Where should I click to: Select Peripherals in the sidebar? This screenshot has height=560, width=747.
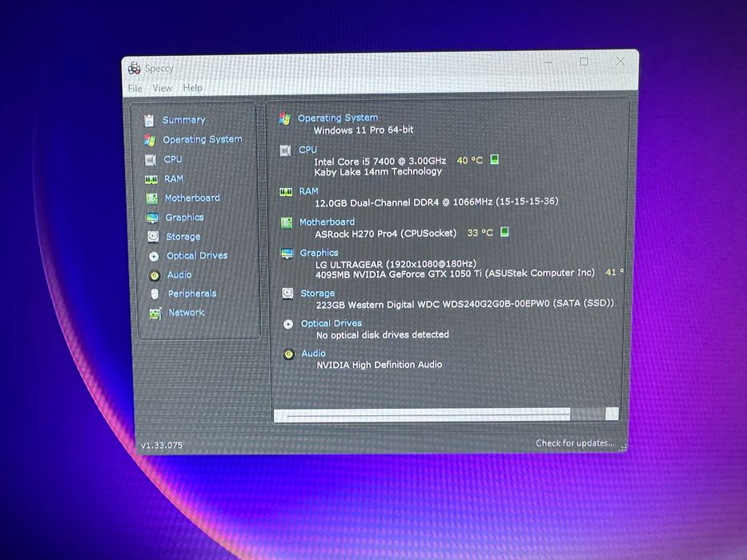192,294
